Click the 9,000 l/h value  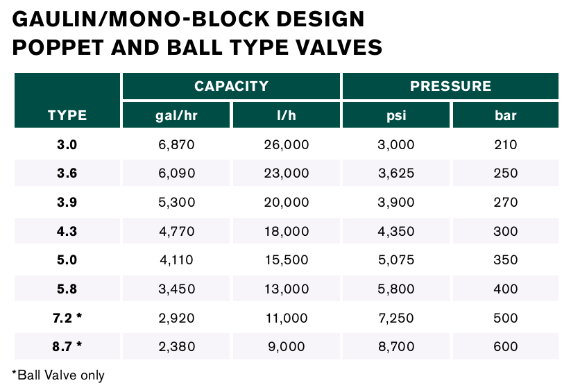click(286, 346)
